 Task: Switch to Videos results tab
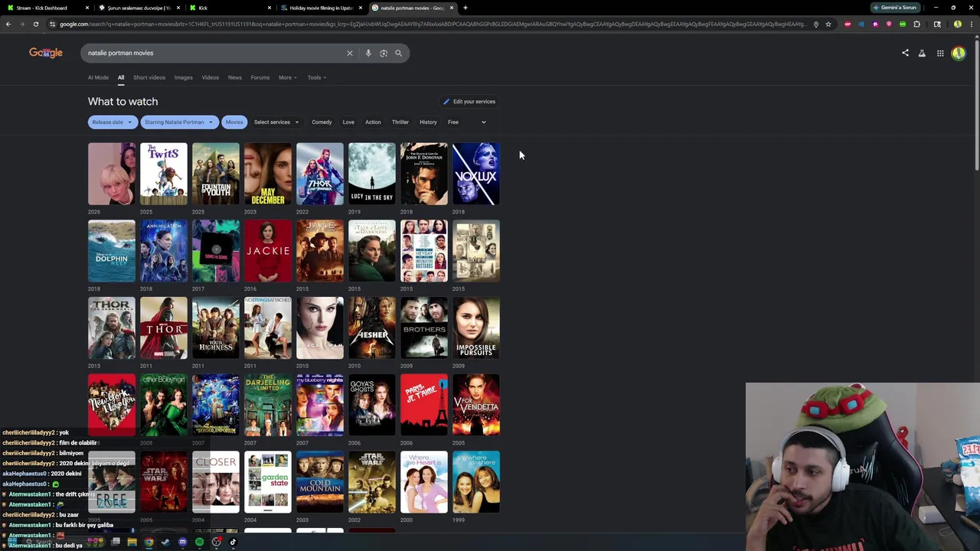(x=210, y=77)
